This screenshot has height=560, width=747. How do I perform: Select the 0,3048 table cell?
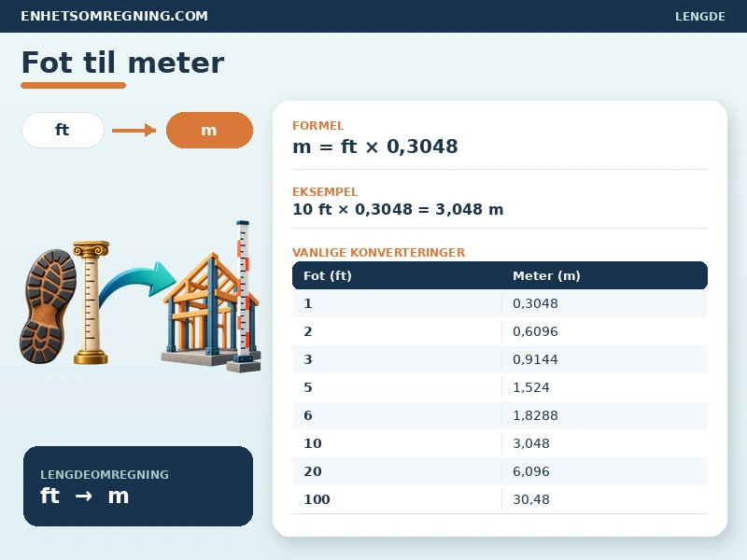535,303
